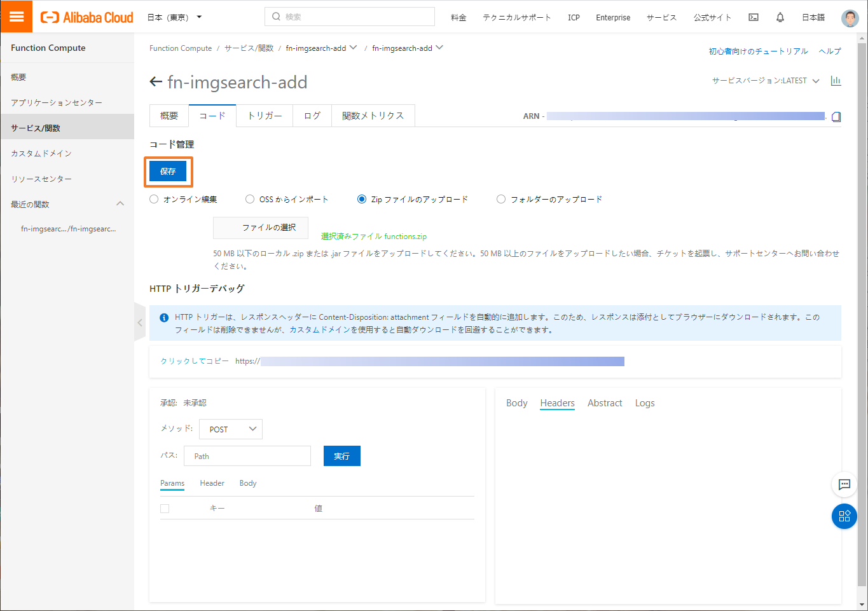
Task: Click the Function Compute breadcrumb
Action: tap(181, 48)
